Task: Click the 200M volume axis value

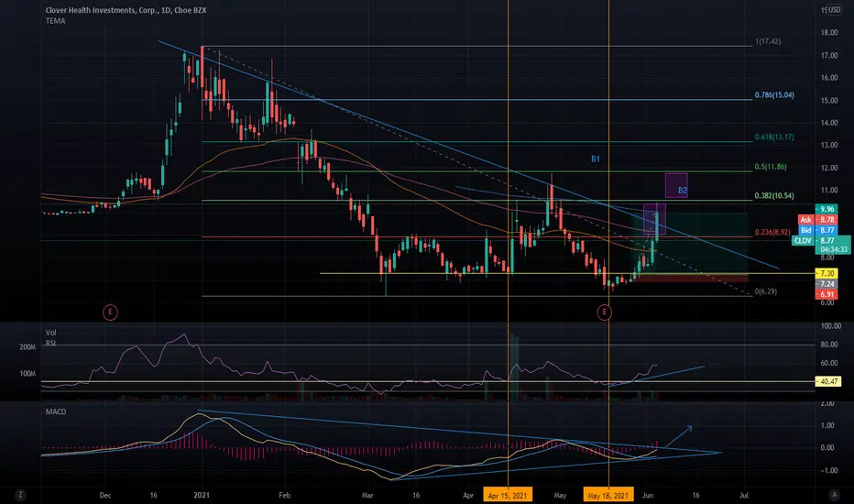Action: click(27, 347)
